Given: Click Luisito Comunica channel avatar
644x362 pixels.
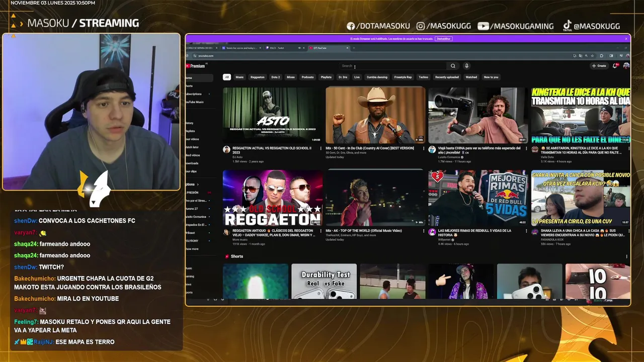Looking at the screenshot, I should coord(432,150).
